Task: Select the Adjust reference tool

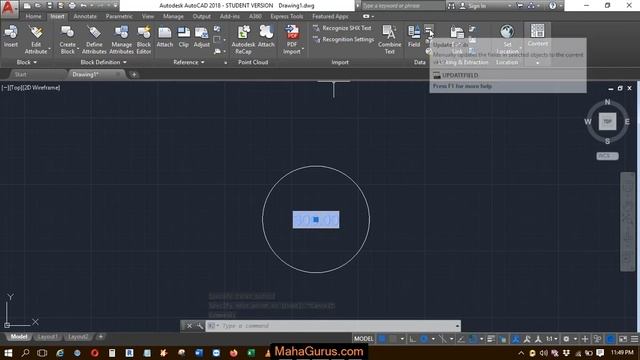Action: pyautogui.click(x=201, y=37)
